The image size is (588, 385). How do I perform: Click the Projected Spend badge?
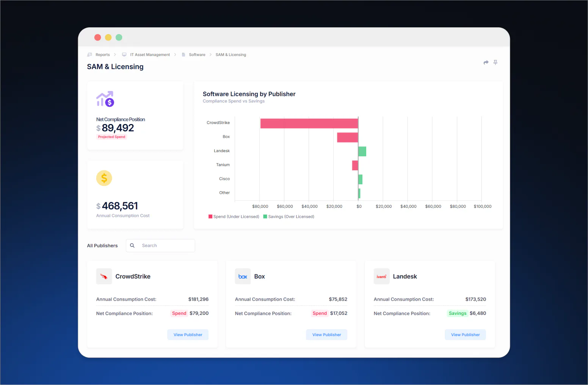click(x=112, y=137)
